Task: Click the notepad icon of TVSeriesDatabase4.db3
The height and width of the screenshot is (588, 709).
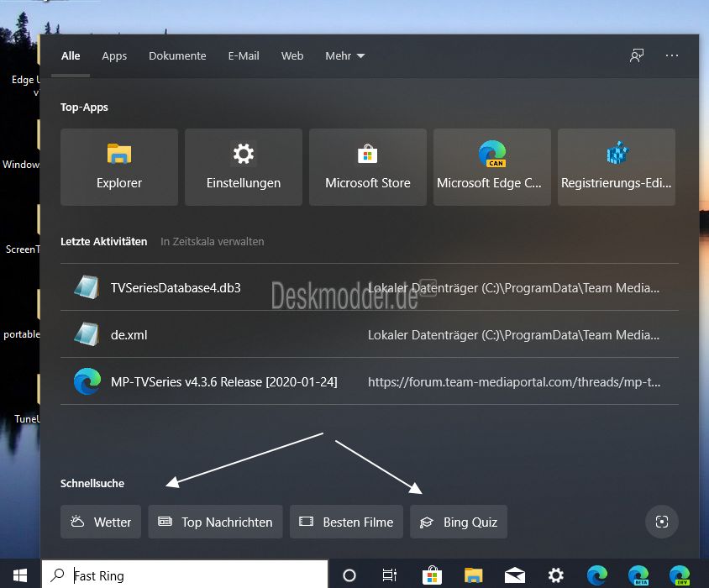Action: (x=87, y=287)
